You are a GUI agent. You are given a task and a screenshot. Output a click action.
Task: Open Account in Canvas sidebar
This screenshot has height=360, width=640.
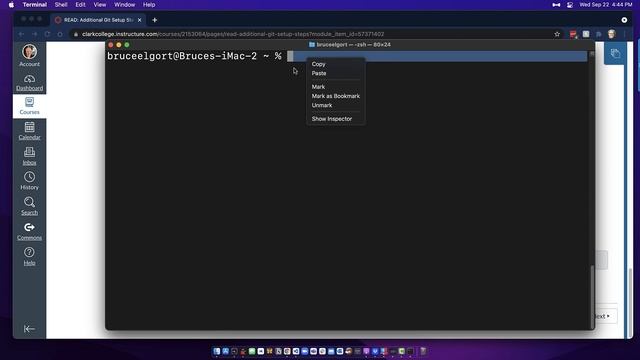coord(29,56)
